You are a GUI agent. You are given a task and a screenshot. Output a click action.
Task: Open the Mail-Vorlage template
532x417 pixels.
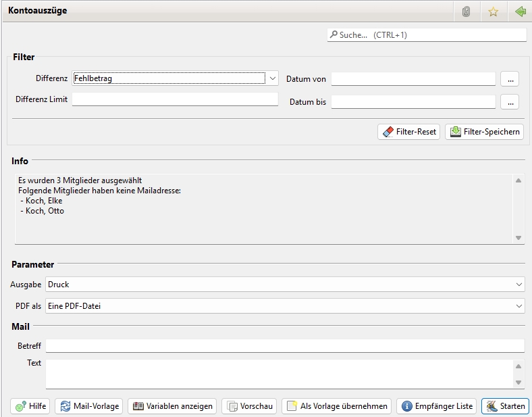pos(89,406)
